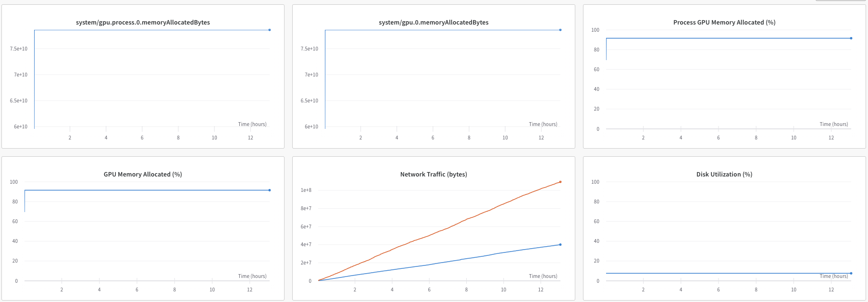The height and width of the screenshot is (302, 868).
Task: Click the system/gpu.process.0.memoryAllocatedBytes chart title
Action: 143,23
